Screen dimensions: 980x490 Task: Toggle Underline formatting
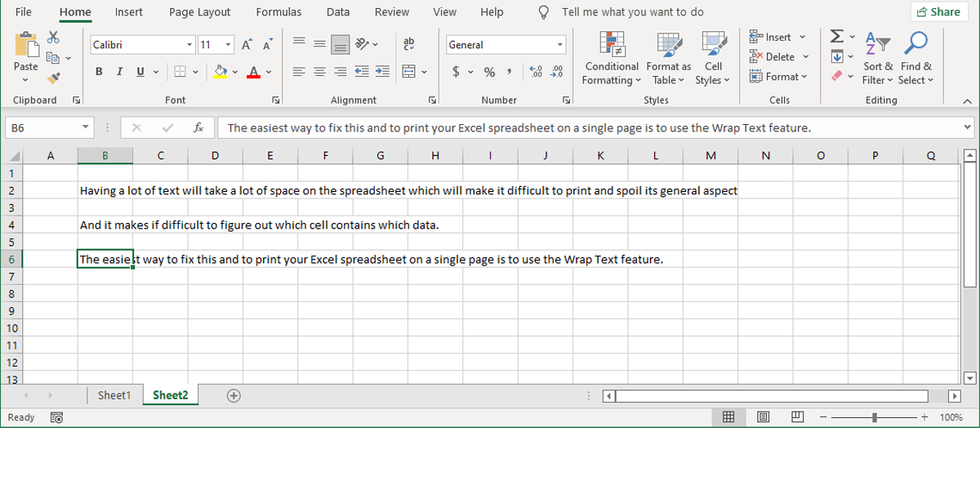(x=140, y=72)
